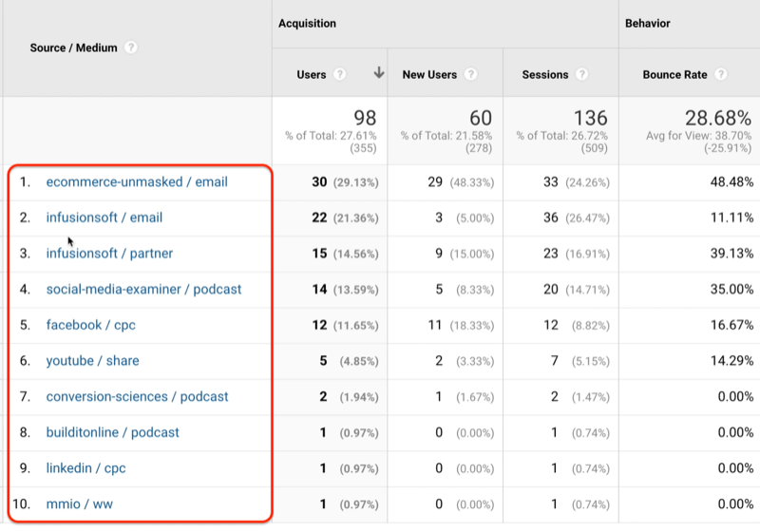Select Users '% of Total: 27.61%' text
760x532 pixels.
coord(331,136)
